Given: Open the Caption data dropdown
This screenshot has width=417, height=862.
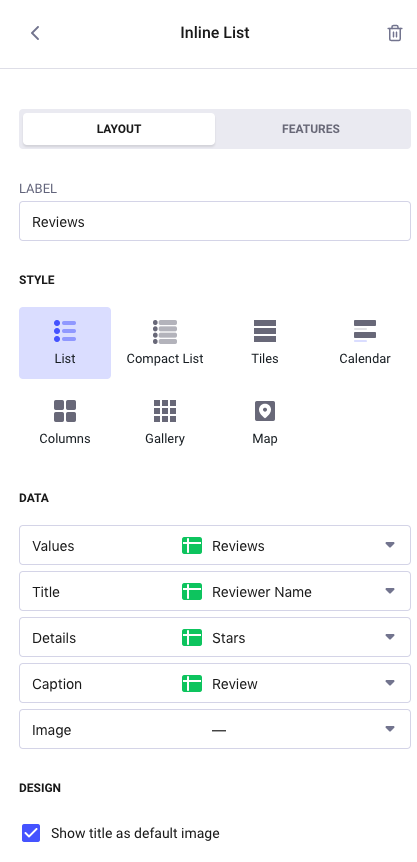Looking at the screenshot, I should pyautogui.click(x=215, y=683).
